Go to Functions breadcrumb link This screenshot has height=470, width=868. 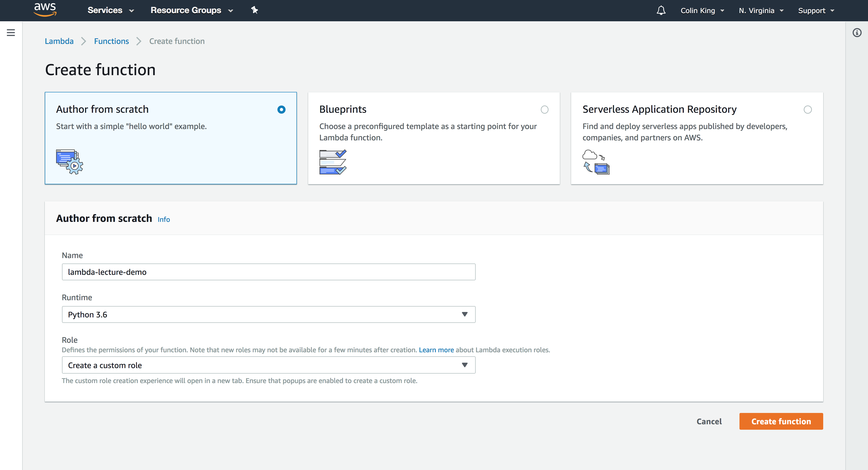tap(111, 41)
